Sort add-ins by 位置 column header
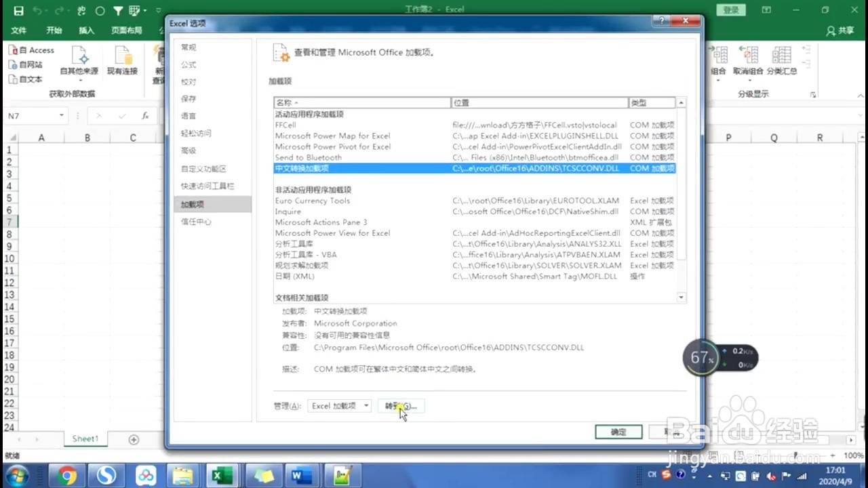The width and height of the screenshot is (868, 488). coord(540,103)
